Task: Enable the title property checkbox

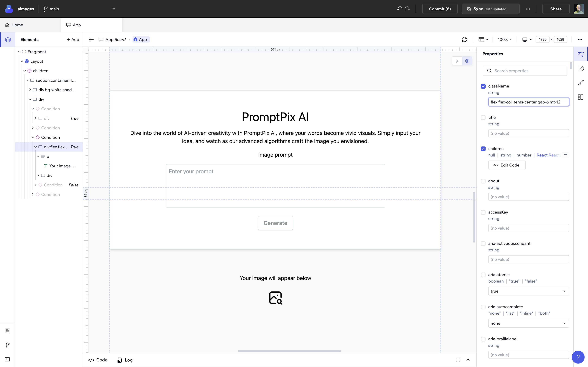Action: 483,117
